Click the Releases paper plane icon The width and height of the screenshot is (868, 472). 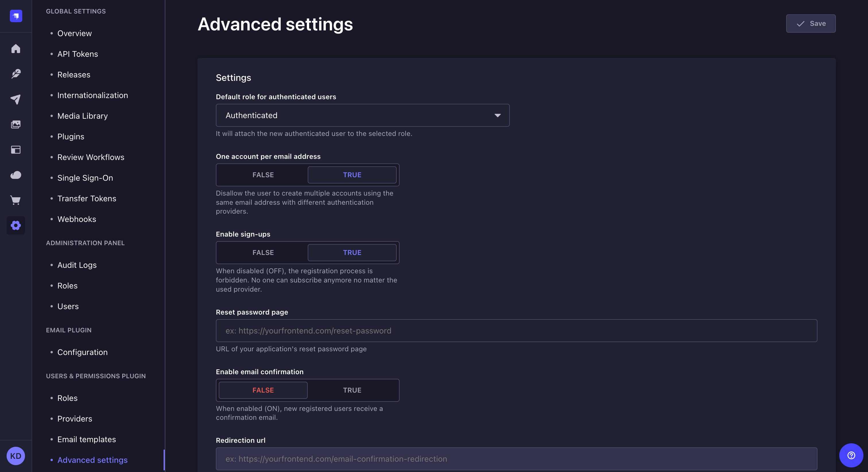[x=15, y=99]
